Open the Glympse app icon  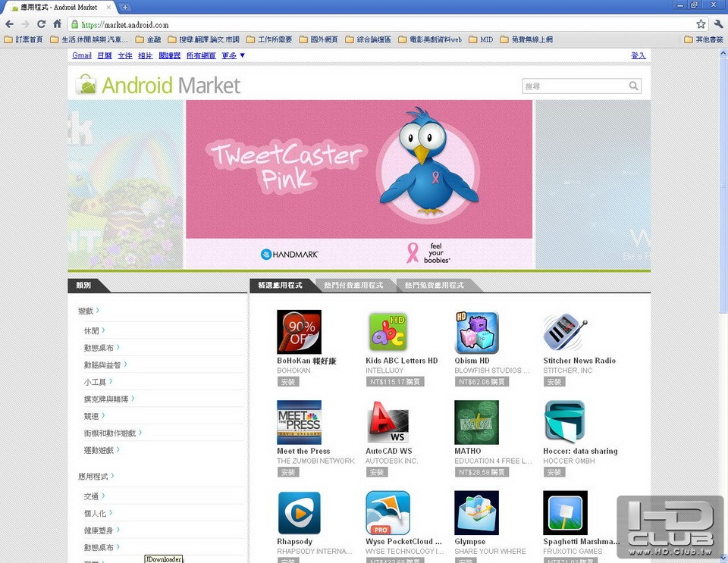(476, 513)
